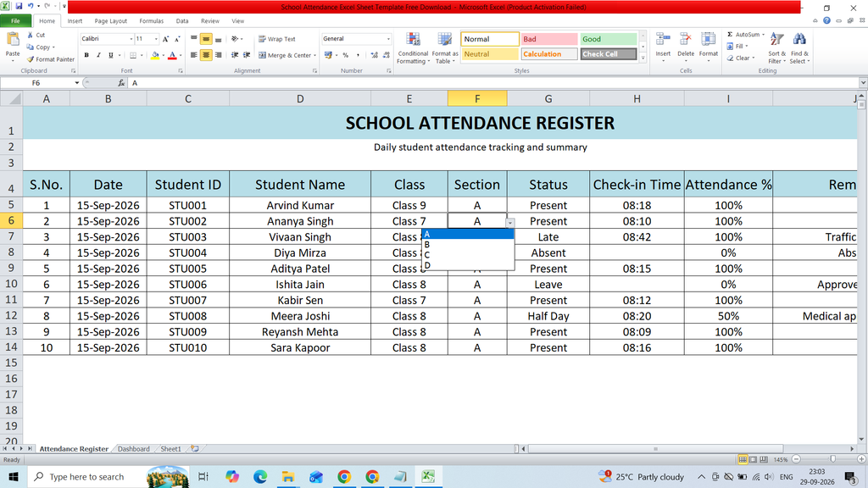Expand the Clear dropdown in Editing

pyautogui.click(x=754, y=58)
